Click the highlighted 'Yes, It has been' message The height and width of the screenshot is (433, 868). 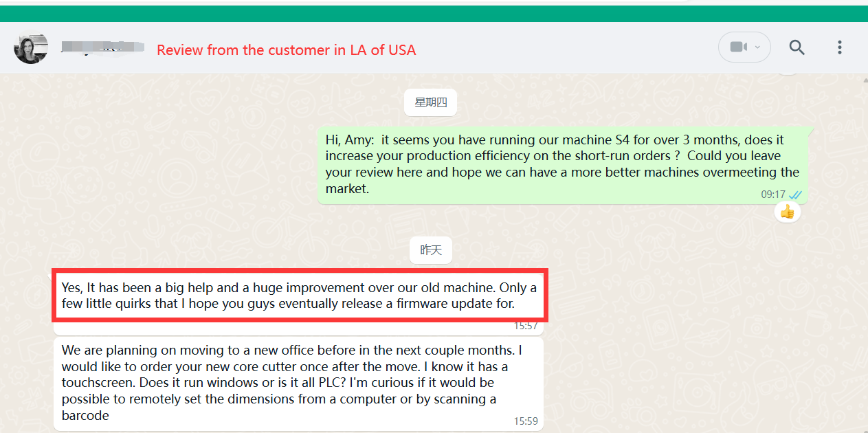299,295
